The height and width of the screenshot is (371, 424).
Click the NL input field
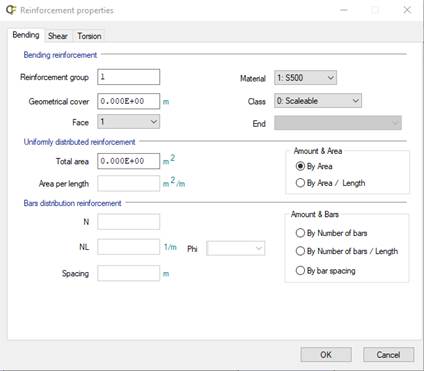[x=129, y=247]
